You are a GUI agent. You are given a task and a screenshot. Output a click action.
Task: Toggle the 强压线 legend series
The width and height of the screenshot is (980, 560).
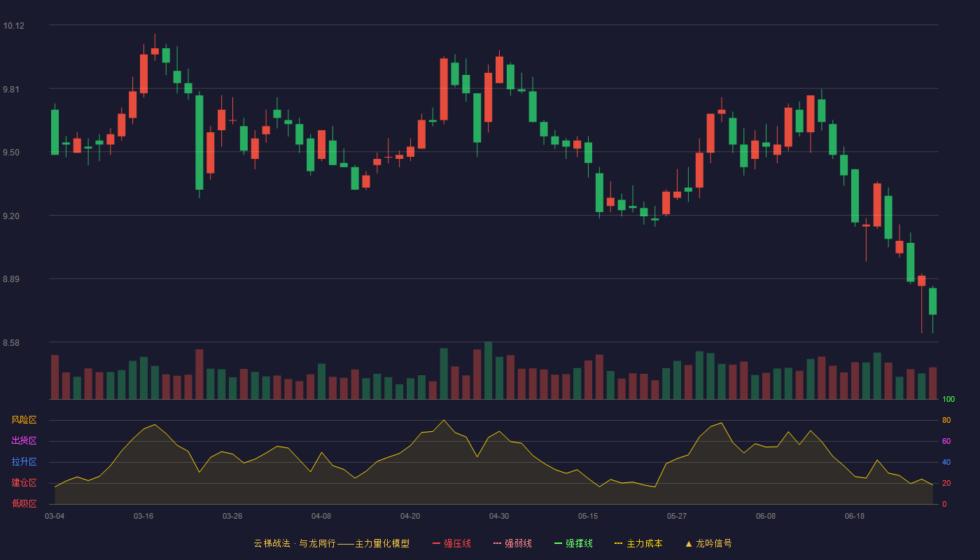pos(451,543)
